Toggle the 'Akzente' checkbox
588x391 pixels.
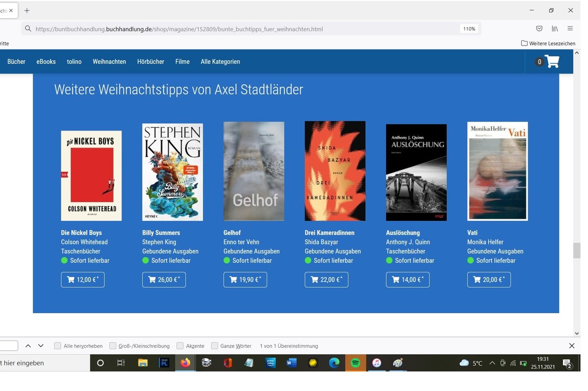(180, 345)
